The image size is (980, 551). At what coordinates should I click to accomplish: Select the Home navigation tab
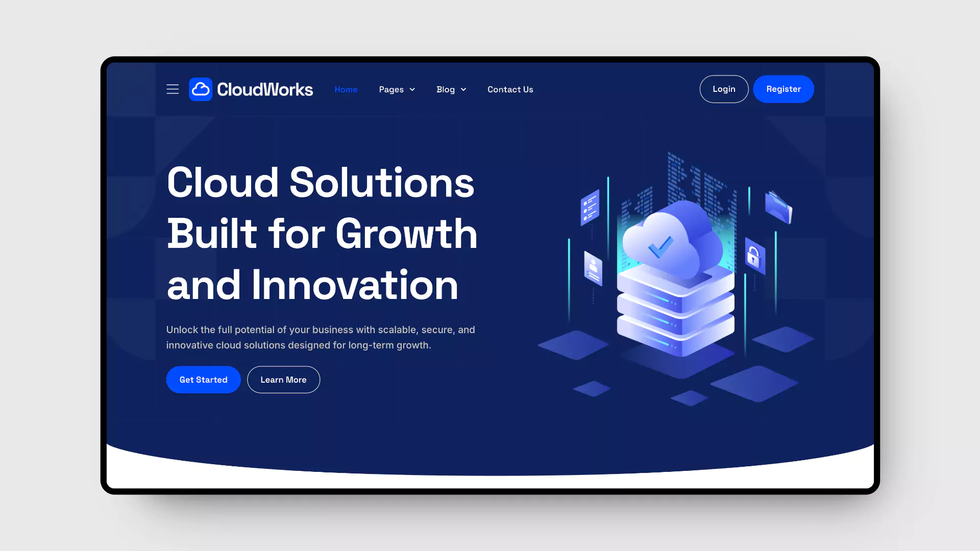(346, 89)
